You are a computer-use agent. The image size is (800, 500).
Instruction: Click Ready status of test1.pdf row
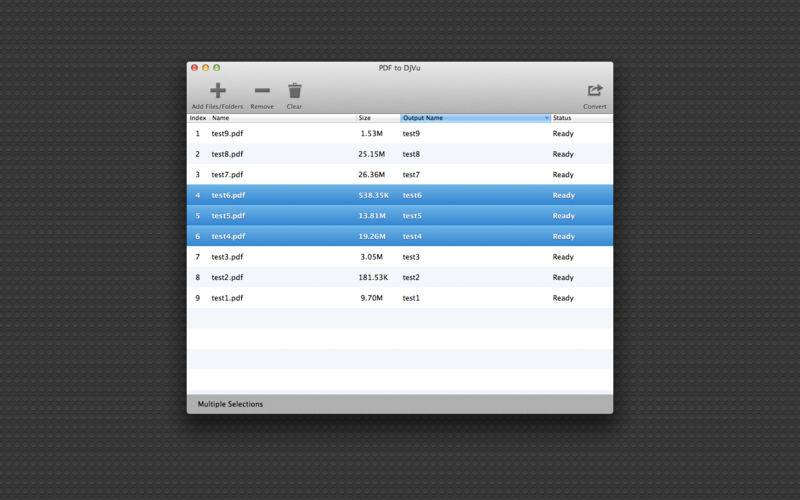[x=563, y=298]
